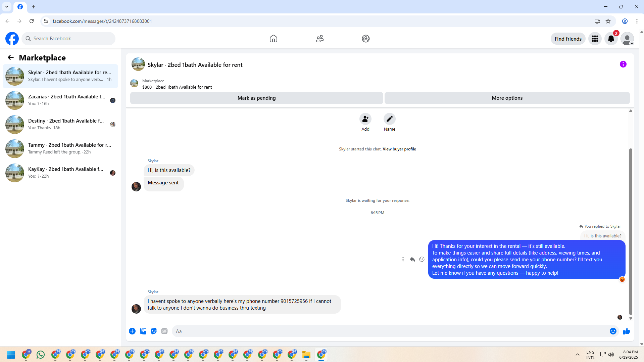Open the tab search dropdown arrow
Screen dimensions: 644x362
7,7
